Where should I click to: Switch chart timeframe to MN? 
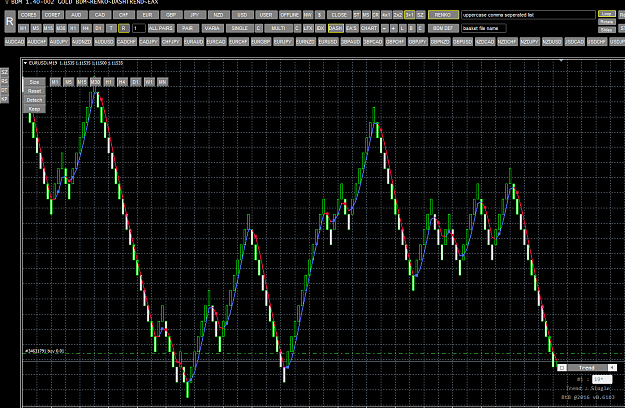coord(162,82)
